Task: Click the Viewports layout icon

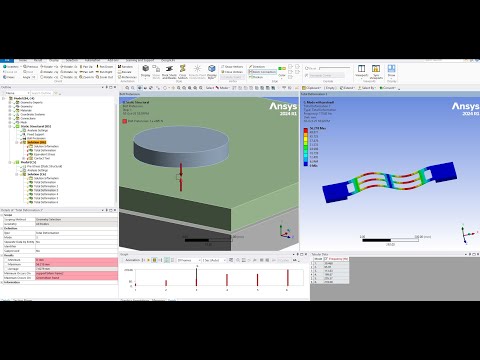Action: [x=361, y=68]
